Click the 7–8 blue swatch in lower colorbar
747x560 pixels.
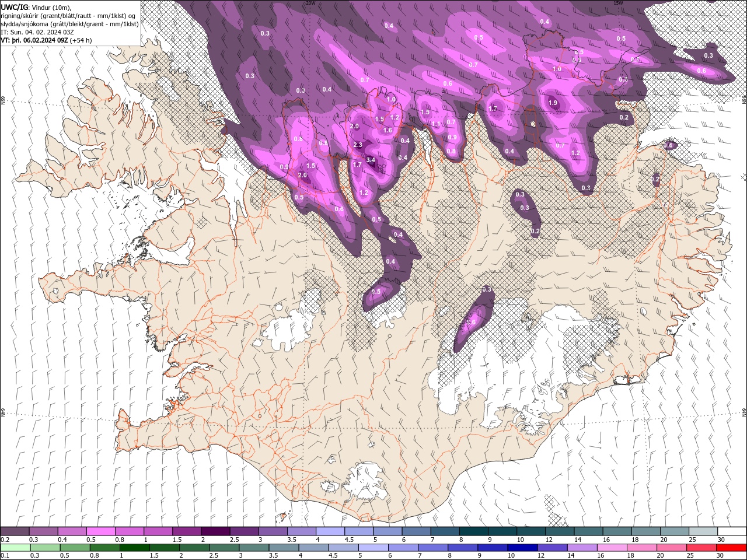tap(433, 548)
